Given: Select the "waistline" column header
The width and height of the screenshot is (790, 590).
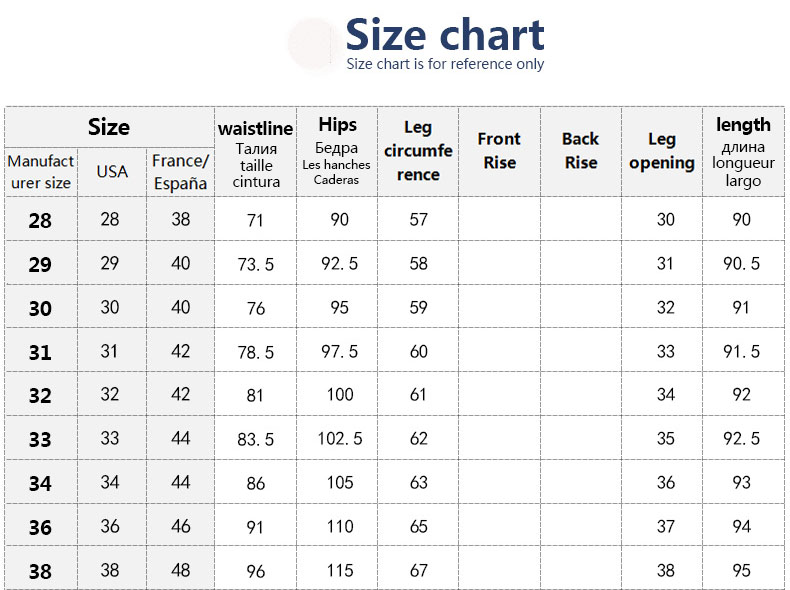Looking at the screenshot, I should (x=255, y=152).
